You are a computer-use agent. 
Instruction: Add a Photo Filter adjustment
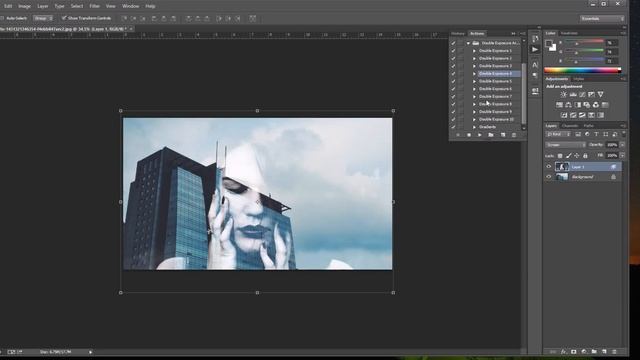click(x=587, y=105)
